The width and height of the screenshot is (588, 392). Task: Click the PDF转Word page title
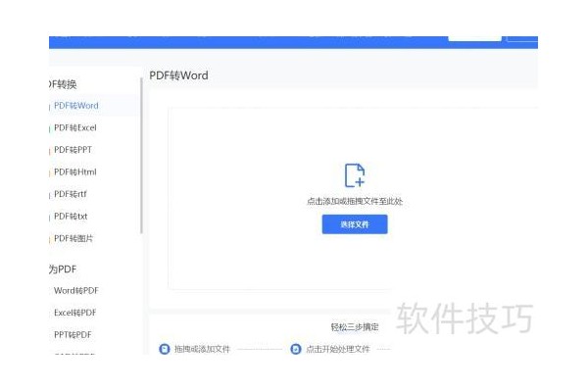(x=178, y=75)
